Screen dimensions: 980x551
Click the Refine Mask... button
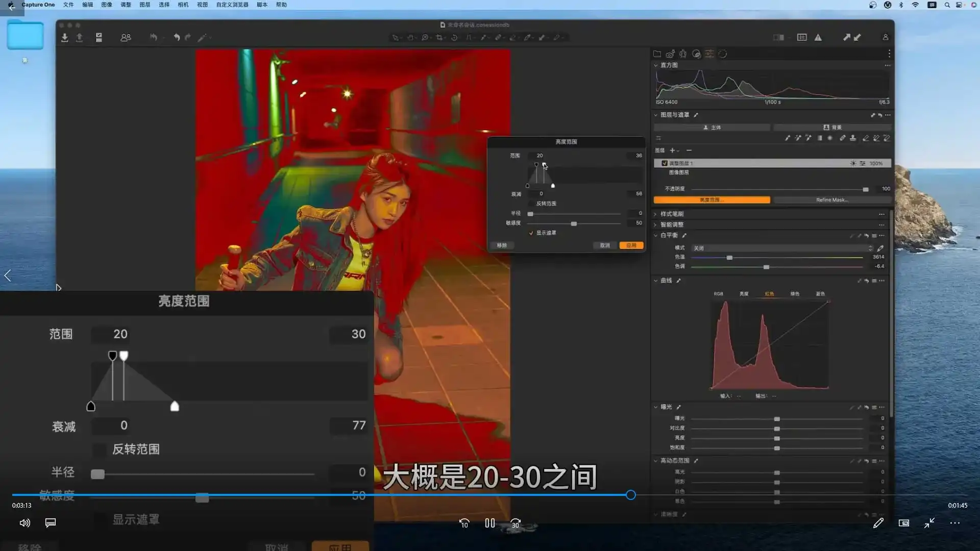(x=832, y=200)
